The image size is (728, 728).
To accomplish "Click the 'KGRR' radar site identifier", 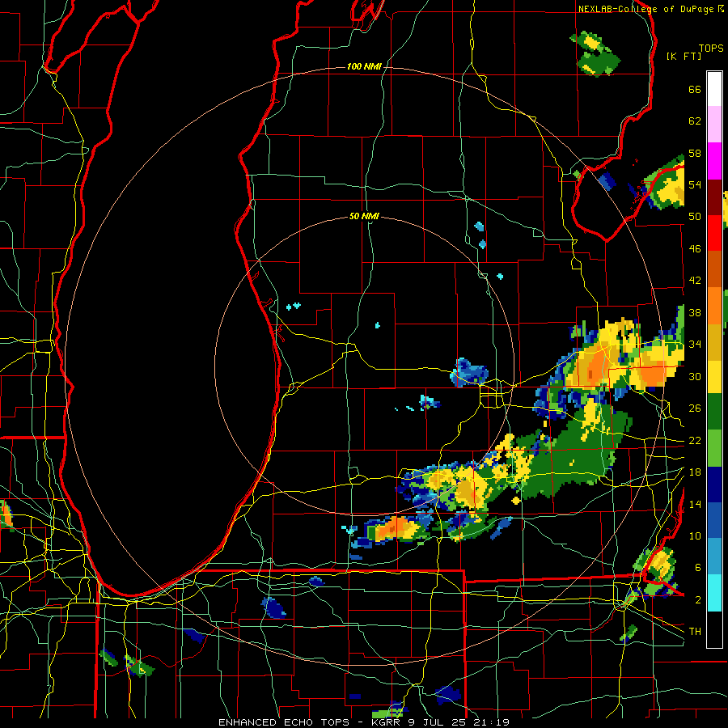I will coord(387,722).
